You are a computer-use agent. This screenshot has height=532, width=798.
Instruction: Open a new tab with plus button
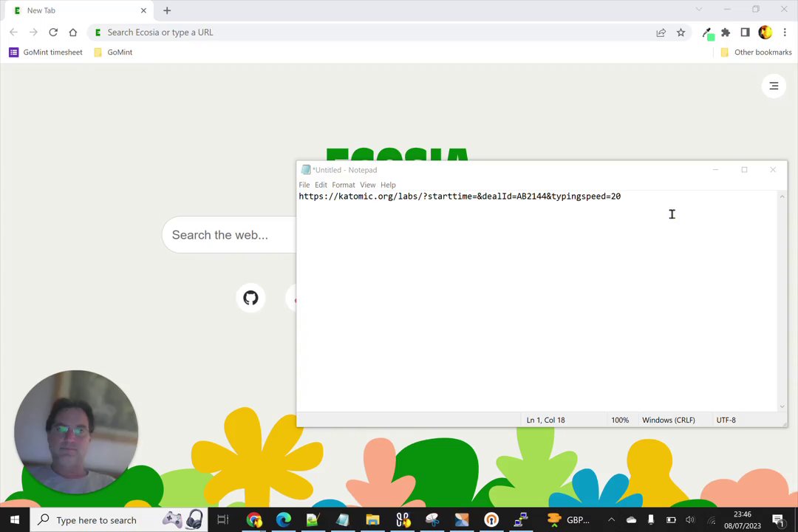pos(167,10)
